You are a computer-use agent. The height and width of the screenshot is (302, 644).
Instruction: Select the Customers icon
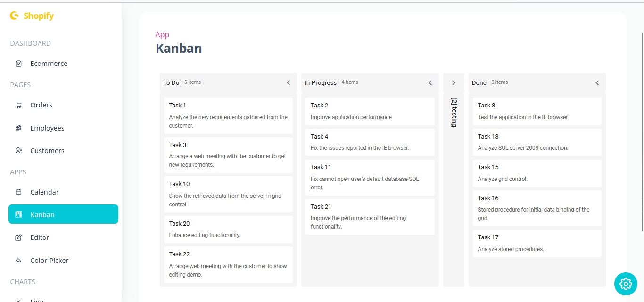19,150
